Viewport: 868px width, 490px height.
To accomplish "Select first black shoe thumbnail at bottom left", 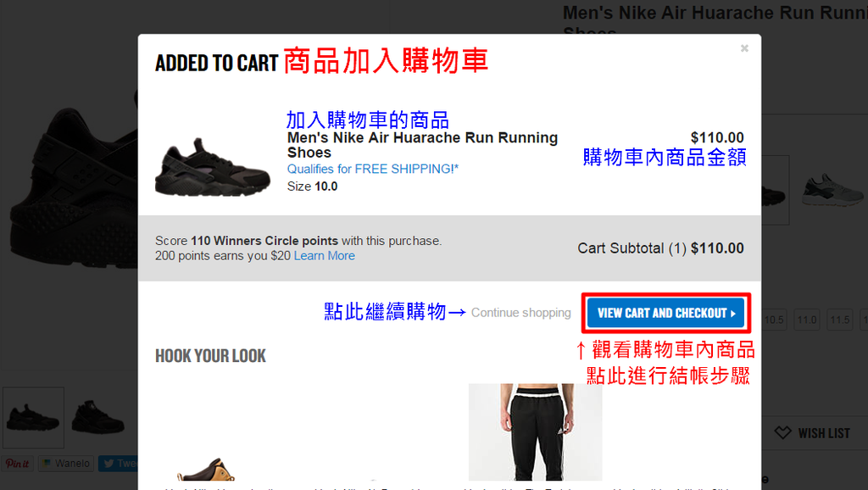I will coord(33,417).
